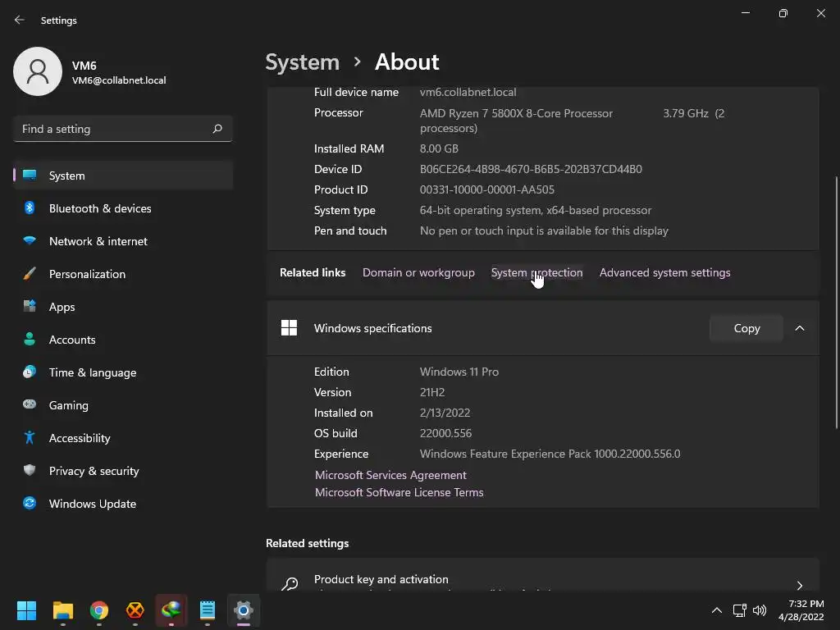Click the Edition value Windows 11 Pro
Viewport: 840px width, 630px height.
tap(459, 372)
